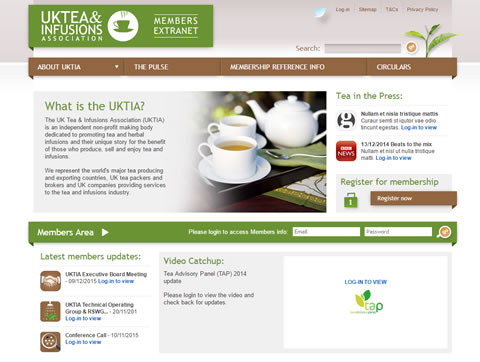
Task: Click 'Conference Call - 10/11/2015' title
Action: [102, 335]
